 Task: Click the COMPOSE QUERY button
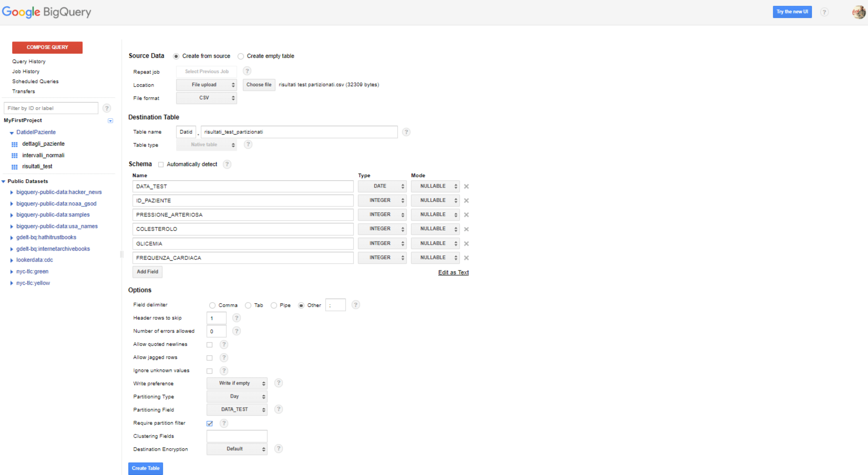pos(47,47)
